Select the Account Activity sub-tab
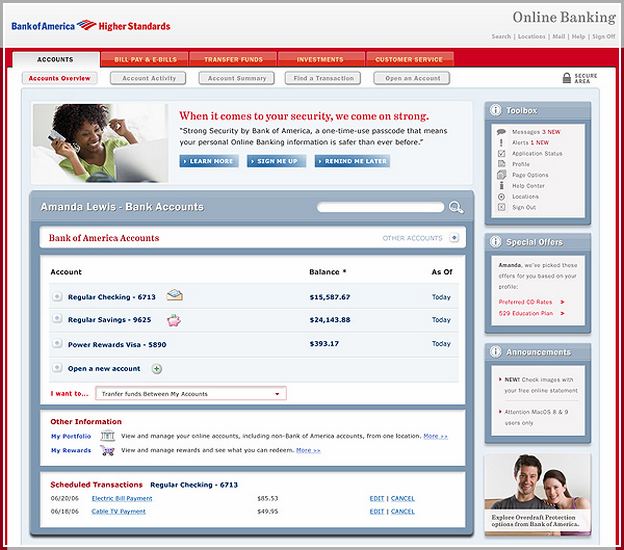 click(x=148, y=78)
